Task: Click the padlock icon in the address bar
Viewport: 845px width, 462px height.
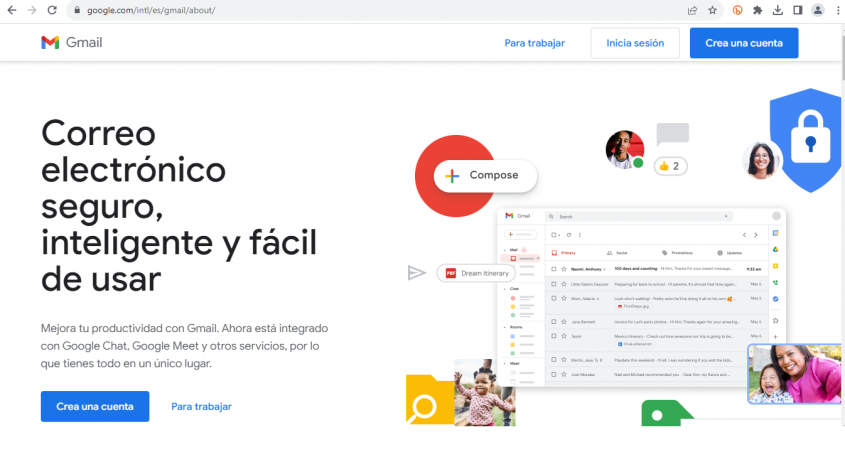Action: [77, 10]
